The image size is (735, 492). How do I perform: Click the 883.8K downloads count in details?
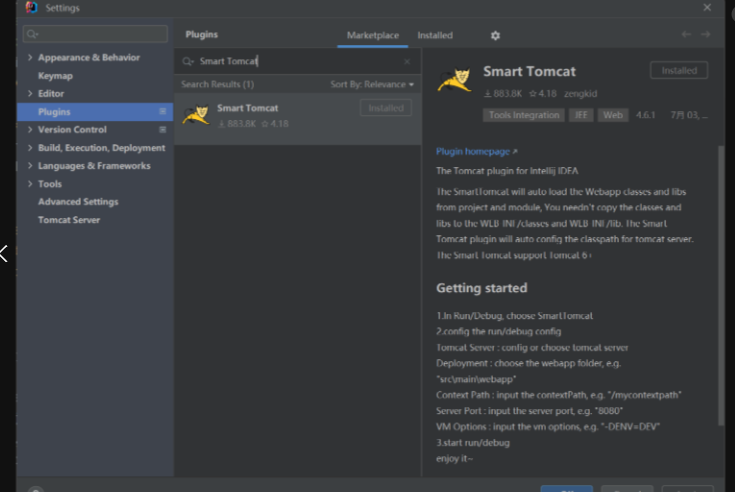(503, 94)
